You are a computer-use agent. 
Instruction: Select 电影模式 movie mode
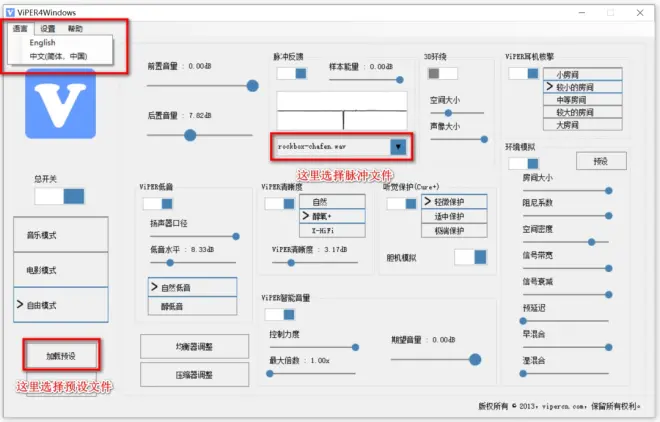pyautogui.click(x=61, y=270)
